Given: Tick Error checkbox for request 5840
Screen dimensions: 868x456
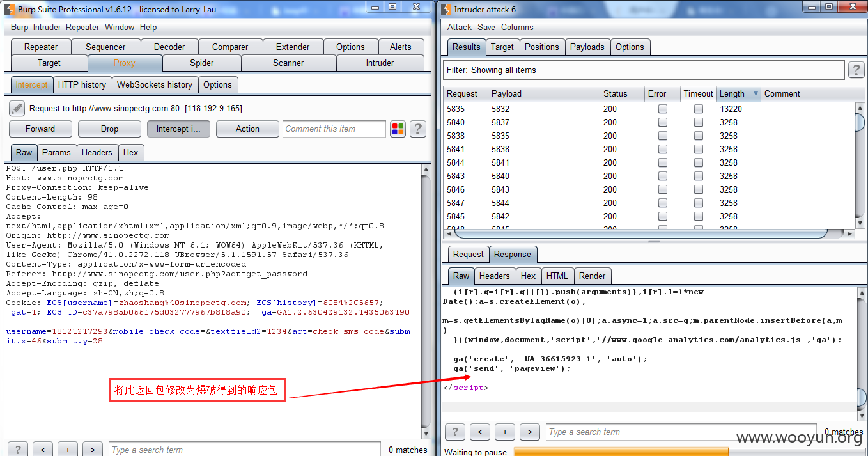Looking at the screenshot, I should [663, 122].
